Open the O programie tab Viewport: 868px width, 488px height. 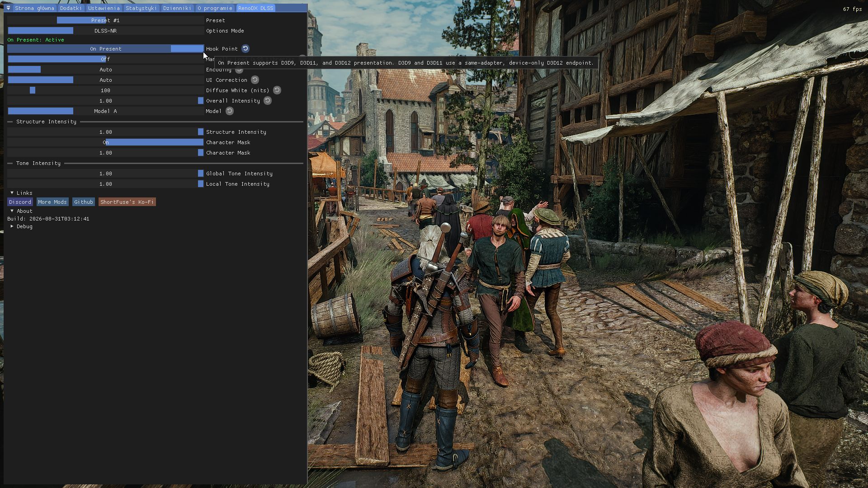(x=215, y=8)
